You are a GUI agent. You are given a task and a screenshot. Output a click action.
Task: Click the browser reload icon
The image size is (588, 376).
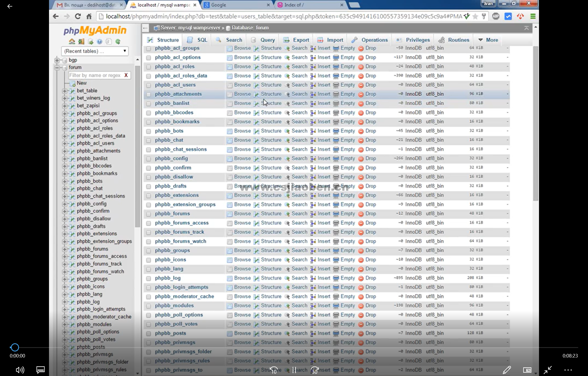point(78,16)
